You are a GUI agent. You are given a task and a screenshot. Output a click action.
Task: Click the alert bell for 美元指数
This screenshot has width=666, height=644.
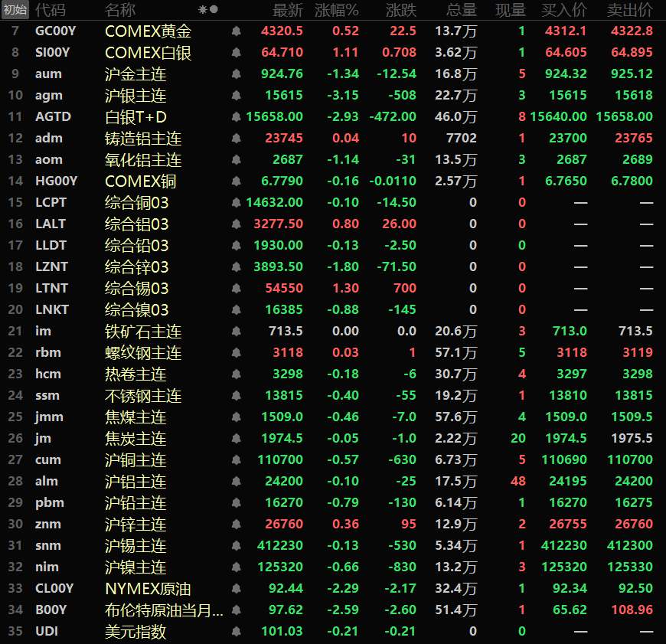tap(236, 631)
